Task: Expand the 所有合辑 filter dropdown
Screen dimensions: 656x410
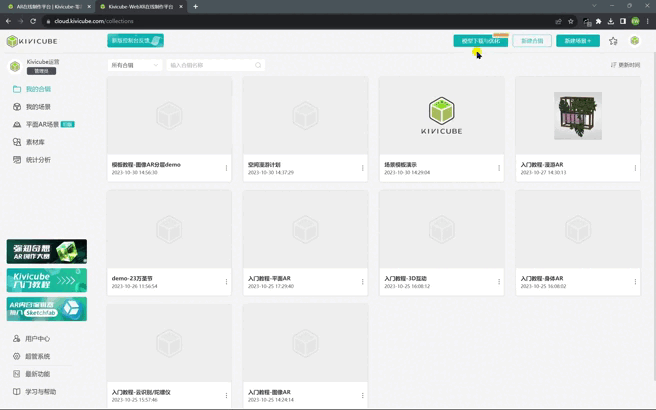Action: (x=134, y=65)
